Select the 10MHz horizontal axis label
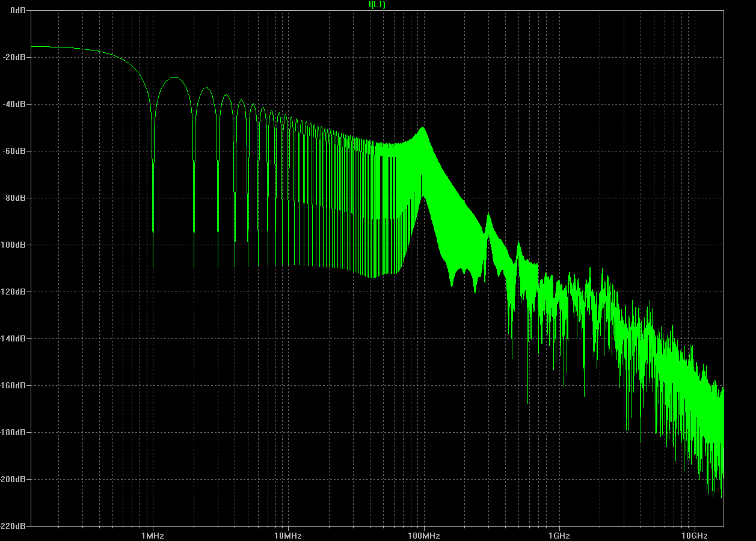The image size is (756, 541). tap(288, 536)
